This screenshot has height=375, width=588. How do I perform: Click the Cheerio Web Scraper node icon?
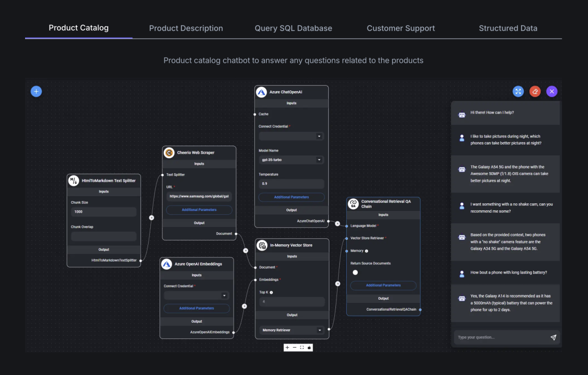pyautogui.click(x=169, y=153)
